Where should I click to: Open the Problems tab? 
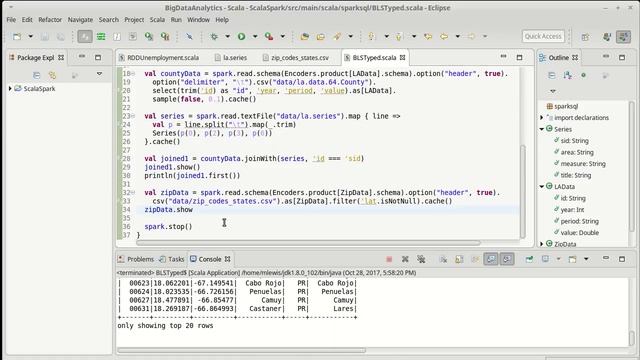point(136,259)
